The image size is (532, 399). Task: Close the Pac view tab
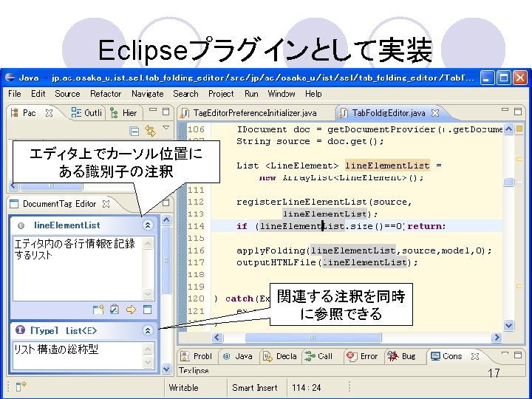coord(50,113)
